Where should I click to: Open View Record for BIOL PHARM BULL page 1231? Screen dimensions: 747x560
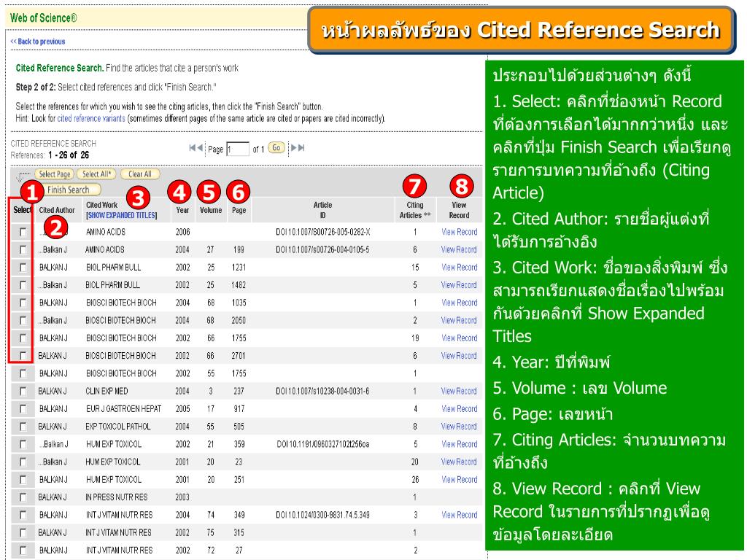click(x=460, y=267)
